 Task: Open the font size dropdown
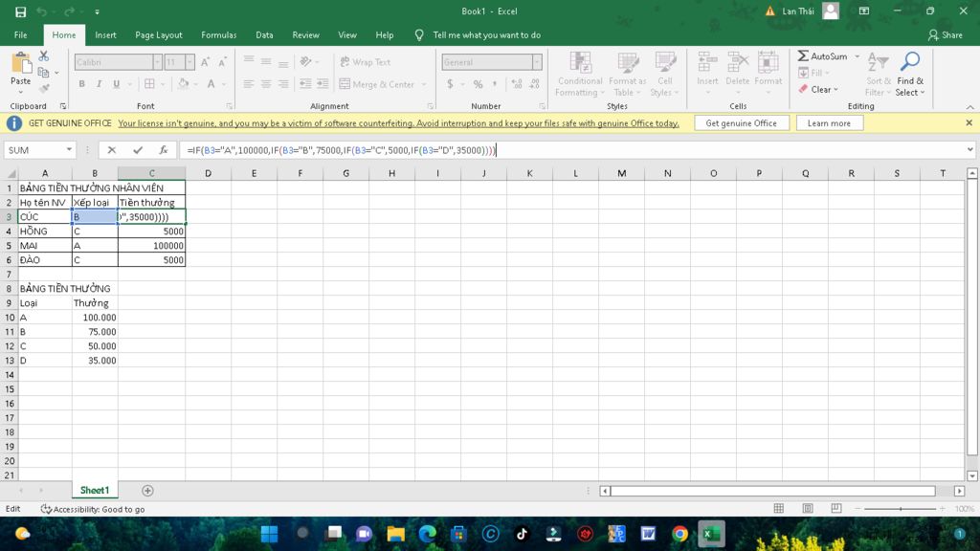[189, 62]
